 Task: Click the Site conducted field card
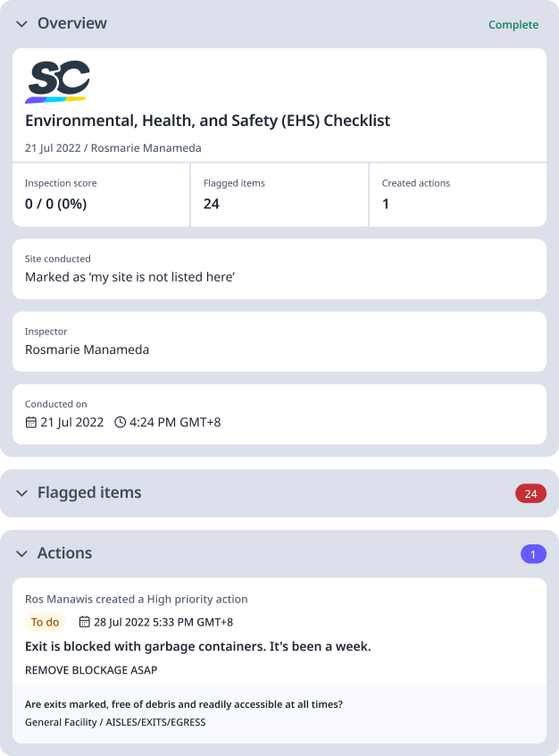(279, 269)
